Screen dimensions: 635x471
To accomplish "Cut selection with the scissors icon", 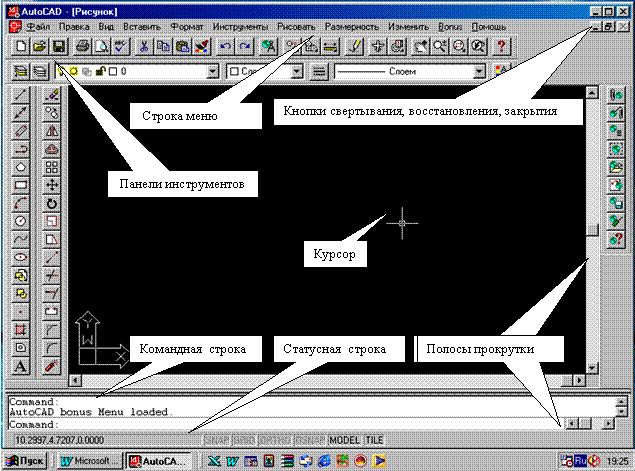I will point(143,47).
